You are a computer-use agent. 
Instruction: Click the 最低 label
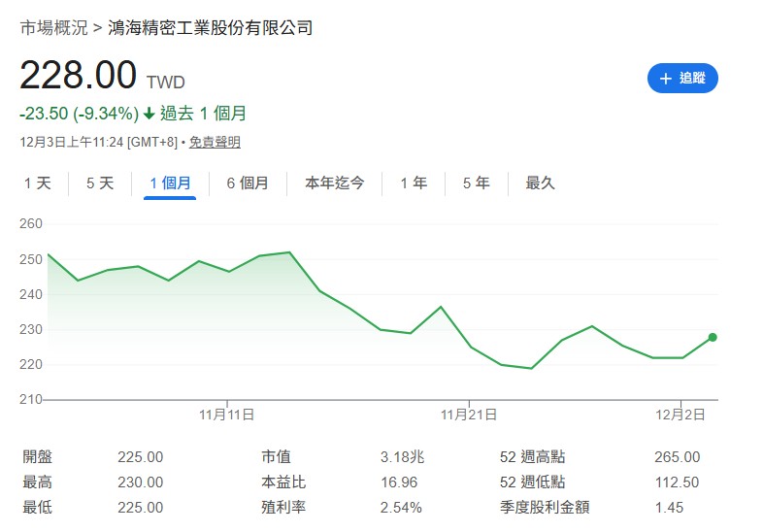coord(38,508)
